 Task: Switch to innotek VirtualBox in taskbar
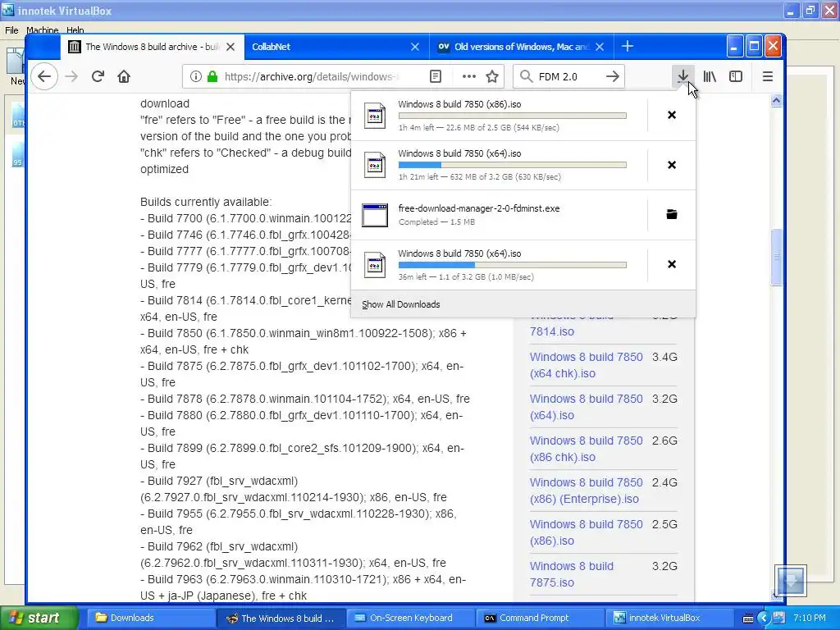tap(669, 618)
